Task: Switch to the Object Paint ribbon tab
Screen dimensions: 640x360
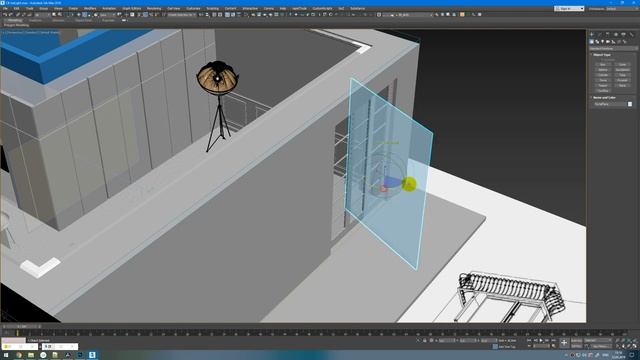Action: click(83, 20)
